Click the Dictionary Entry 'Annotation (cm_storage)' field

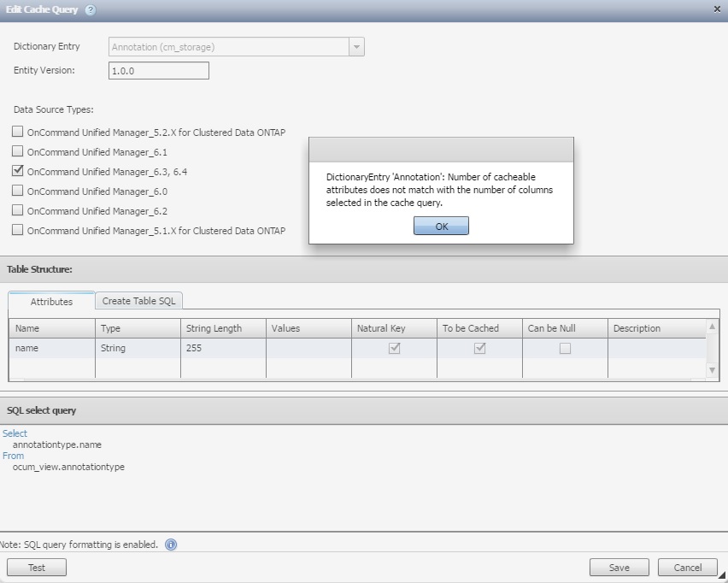pyautogui.click(x=229, y=47)
